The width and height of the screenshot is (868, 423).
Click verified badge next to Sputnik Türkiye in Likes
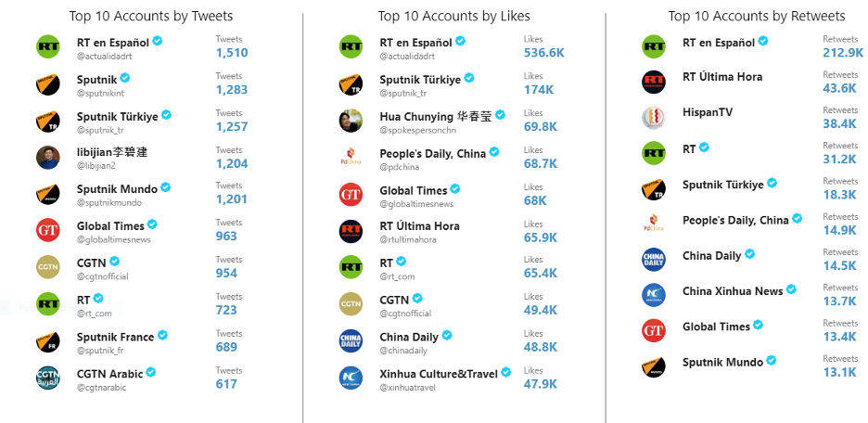click(469, 78)
